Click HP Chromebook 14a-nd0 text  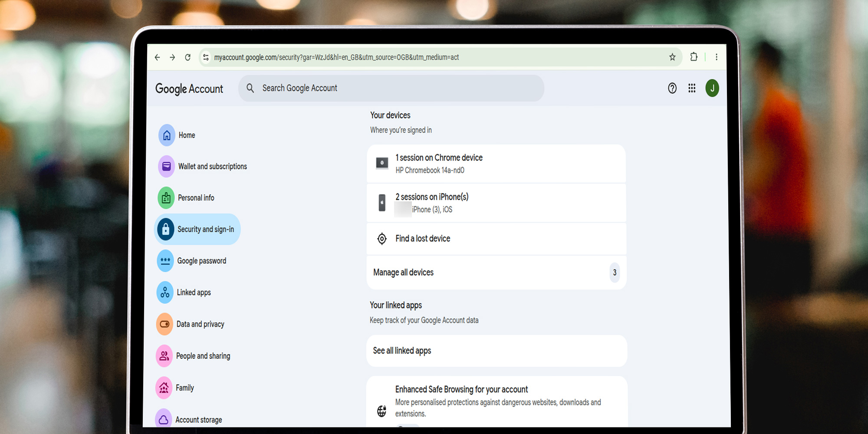[x=430, y=171]
